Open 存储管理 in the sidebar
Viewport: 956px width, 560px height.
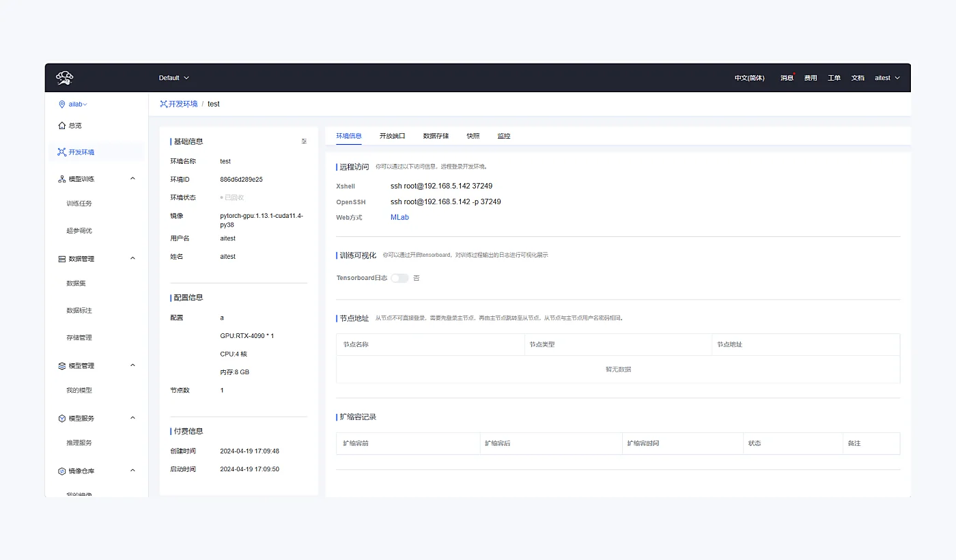[79, 338]
